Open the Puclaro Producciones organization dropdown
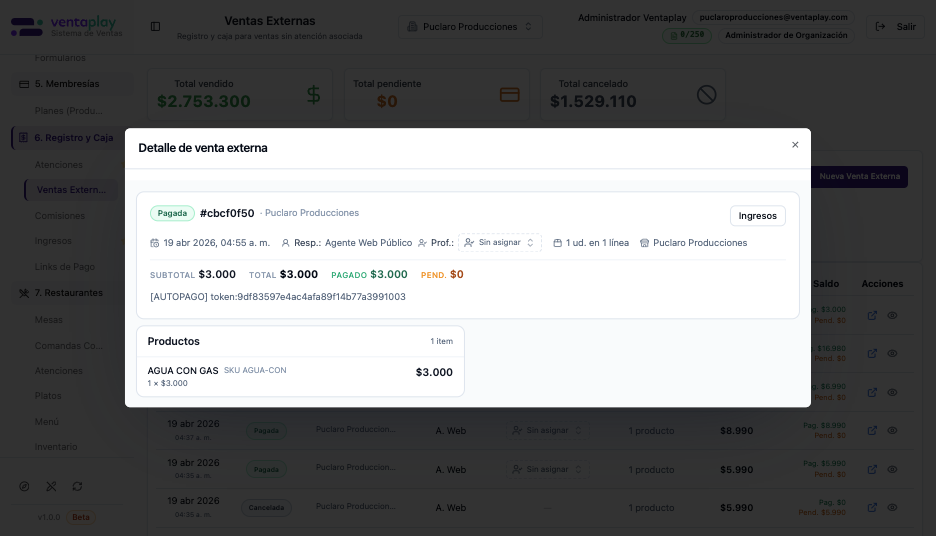 pos(470,27)
